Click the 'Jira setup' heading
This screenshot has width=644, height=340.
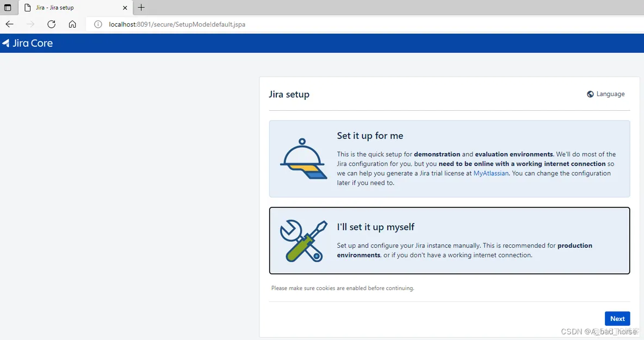click(x=289, y=95)
